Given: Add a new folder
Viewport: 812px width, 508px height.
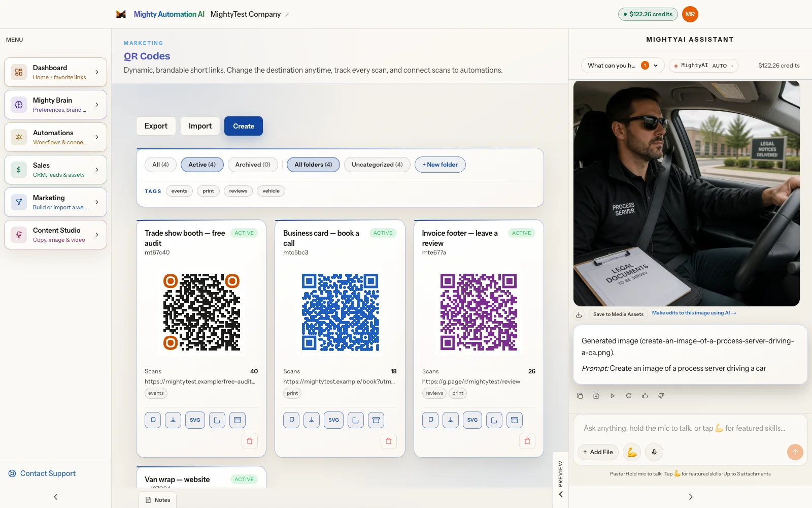Looking at the screenshot, I should coord(440,165).
